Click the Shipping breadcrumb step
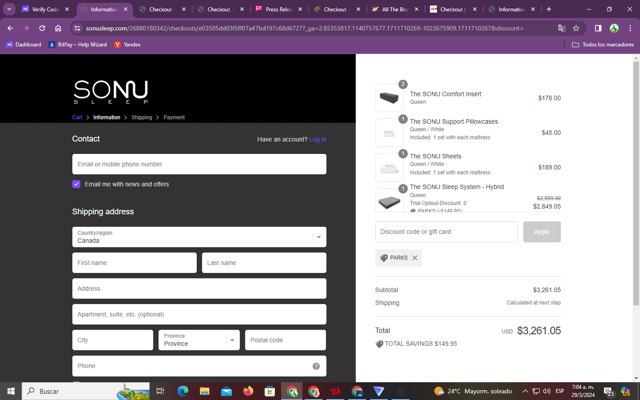The height and width of the screenshot is (400, 640). [x=142, y=118]
